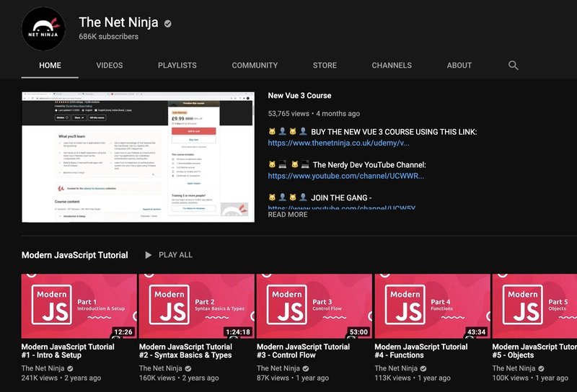Open the PLAYLISTS tab

177,66
